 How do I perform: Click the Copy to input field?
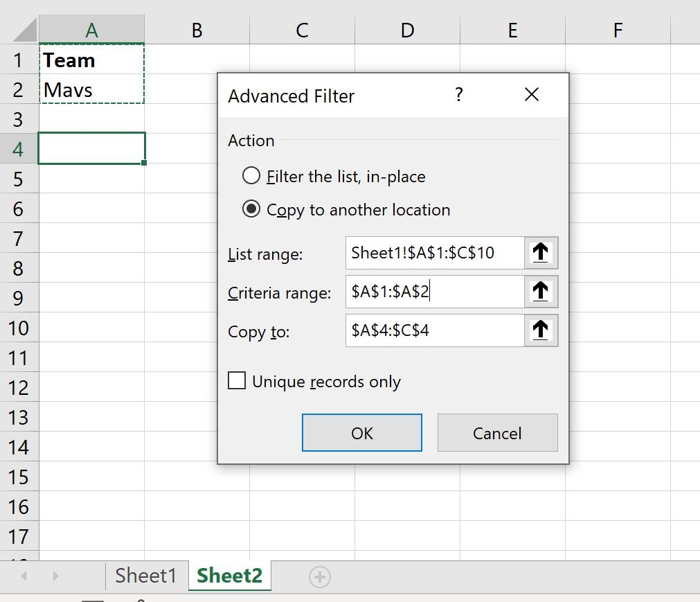click(434, 331)
